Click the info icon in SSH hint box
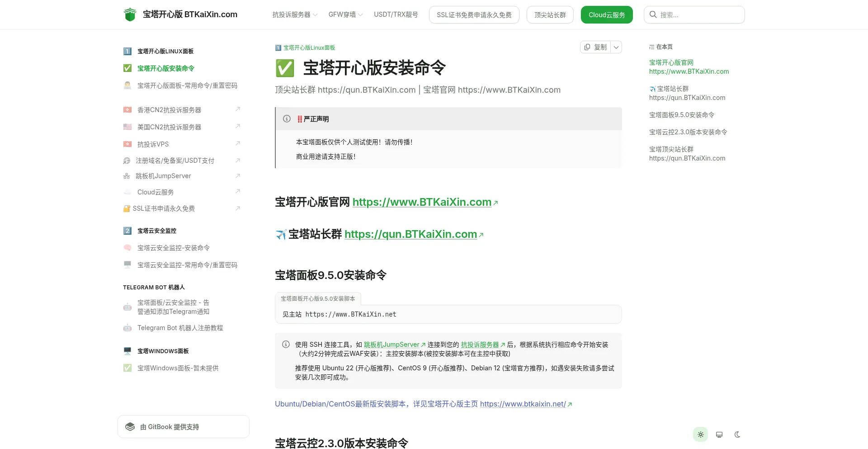The width and height of the screenshot is (868, 449). (x=286, y=345)
